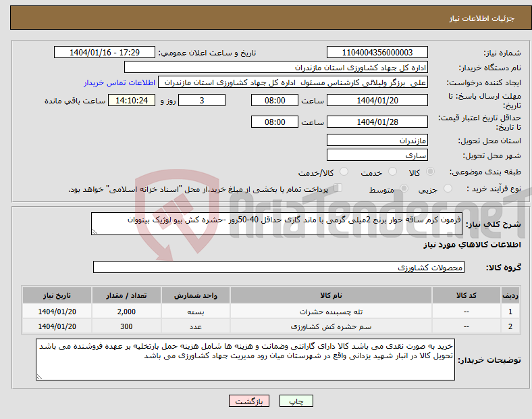Click the تاریخ نیاز column header

(57, 295)
